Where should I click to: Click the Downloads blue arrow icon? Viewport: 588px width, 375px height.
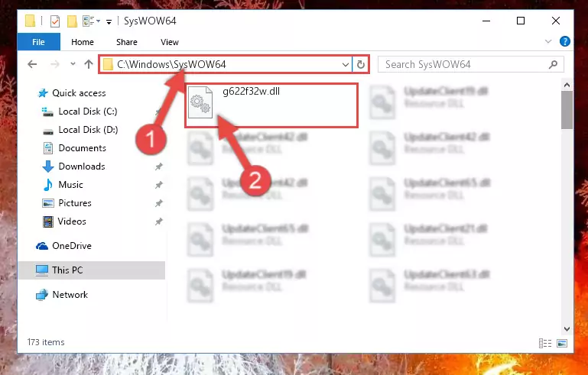(x=47, y=166)
